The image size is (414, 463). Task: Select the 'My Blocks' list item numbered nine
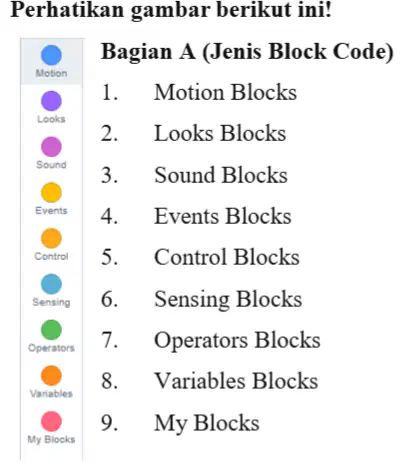(x=207, y=423)
